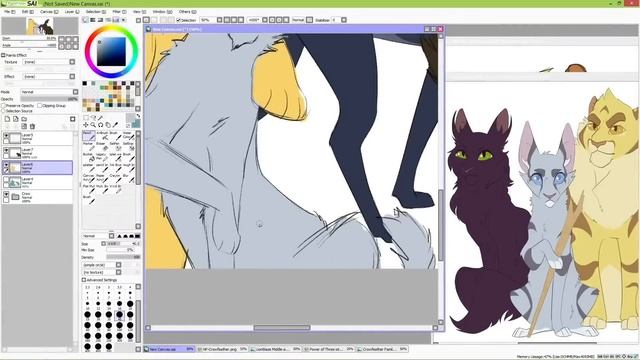The image size is (640, 360).
Task: Select the Move tool
Action: (86, 125)
